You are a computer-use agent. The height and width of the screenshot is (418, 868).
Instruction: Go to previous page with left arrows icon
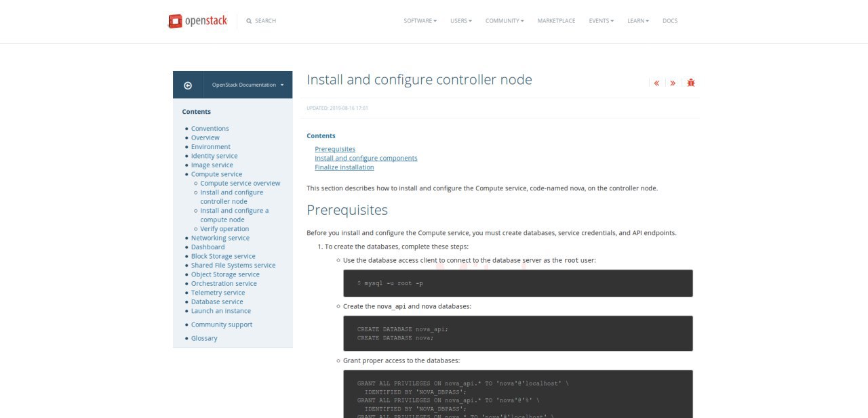(x=656, y=83)
